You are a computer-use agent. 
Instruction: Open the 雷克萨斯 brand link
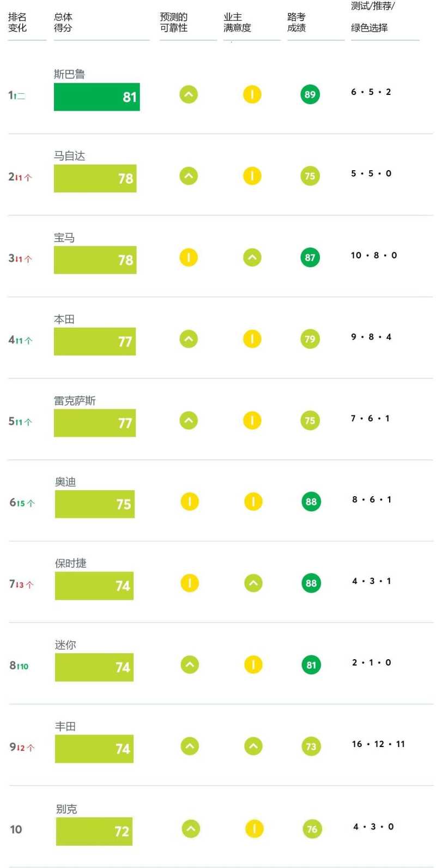point(75,401)
